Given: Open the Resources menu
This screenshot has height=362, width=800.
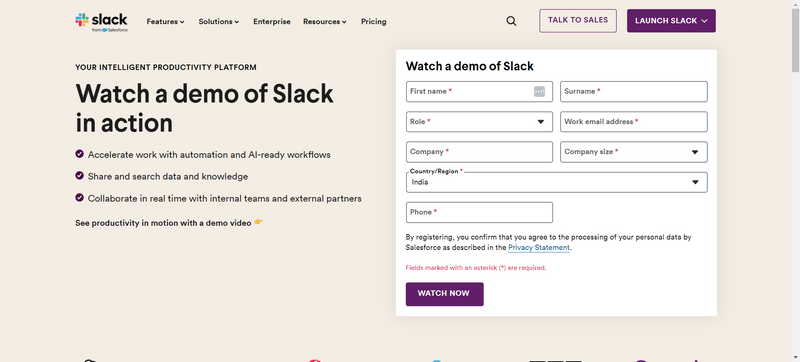Looking at the screenshot, I should pos(324,21).
